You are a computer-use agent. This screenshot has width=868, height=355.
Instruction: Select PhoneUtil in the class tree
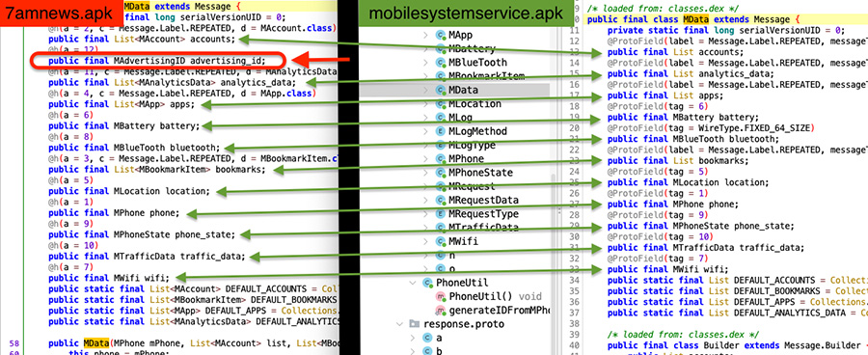tap(462, 283)
